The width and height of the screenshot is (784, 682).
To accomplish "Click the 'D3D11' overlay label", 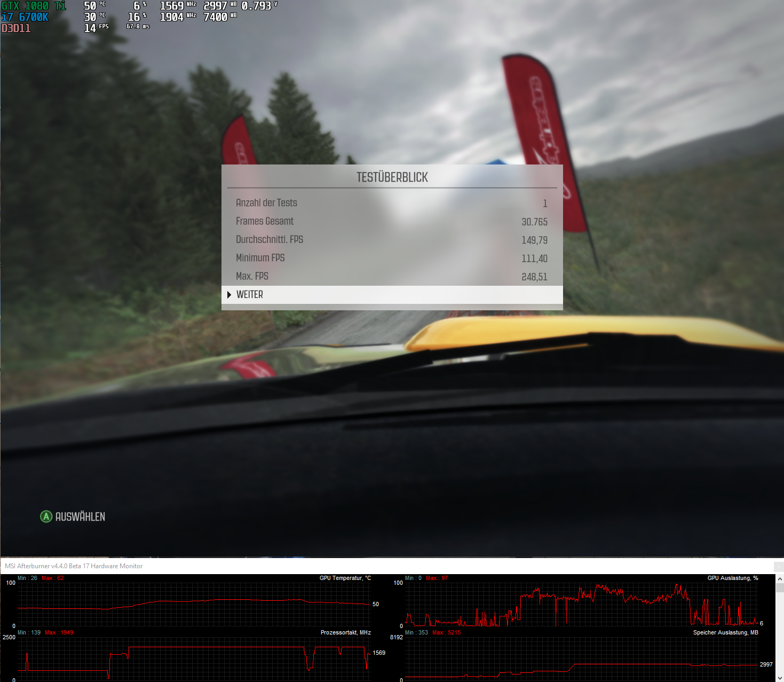I will pyautogui.click(x=16, y=28).
